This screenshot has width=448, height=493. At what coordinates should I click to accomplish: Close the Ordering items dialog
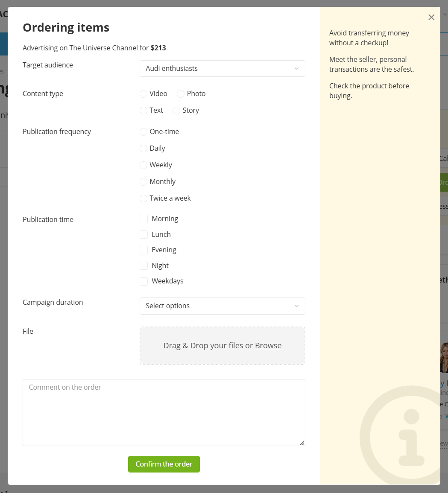point(431,18)
